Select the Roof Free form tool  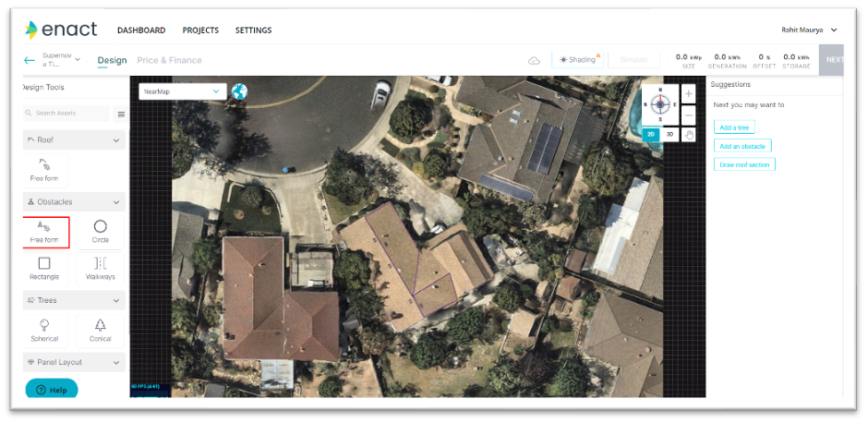(x=44, y=171)
